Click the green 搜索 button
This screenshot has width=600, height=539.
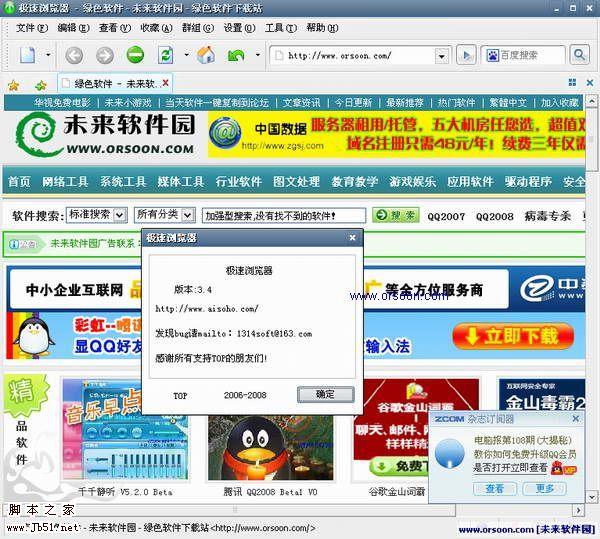tap(396, 215)
